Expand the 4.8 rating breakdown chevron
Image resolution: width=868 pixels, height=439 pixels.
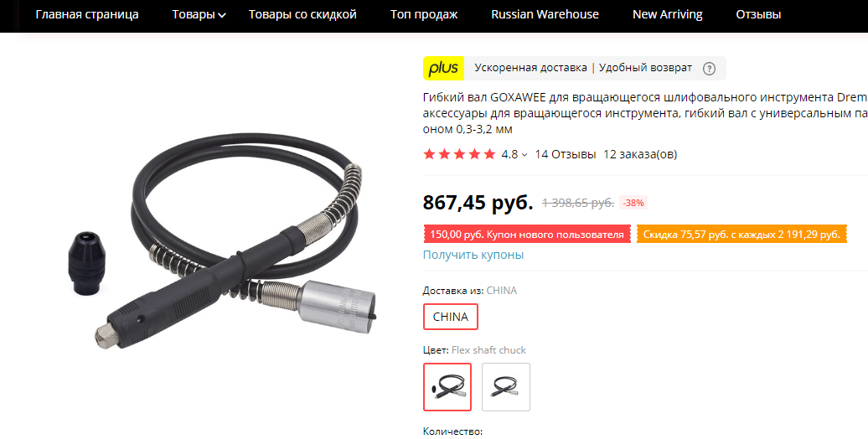524,155
